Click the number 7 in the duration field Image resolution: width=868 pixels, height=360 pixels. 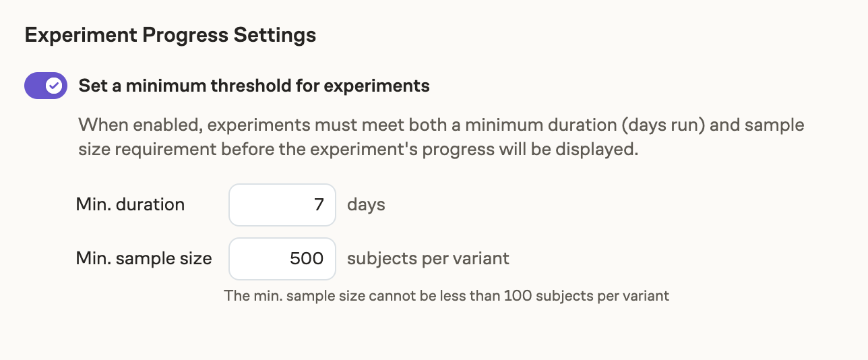[x=319, y=205]
